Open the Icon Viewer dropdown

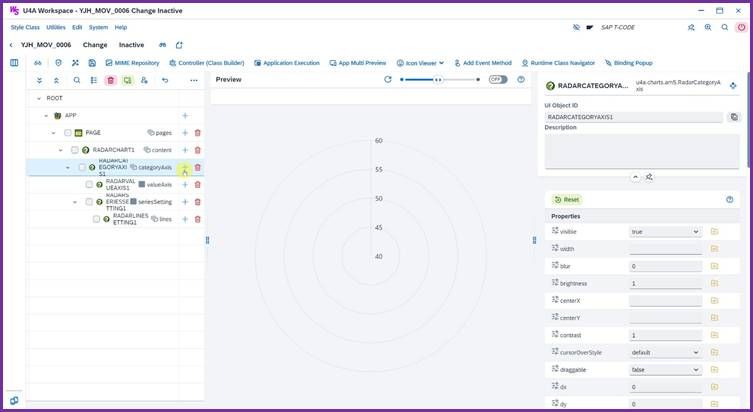(420, 63)
